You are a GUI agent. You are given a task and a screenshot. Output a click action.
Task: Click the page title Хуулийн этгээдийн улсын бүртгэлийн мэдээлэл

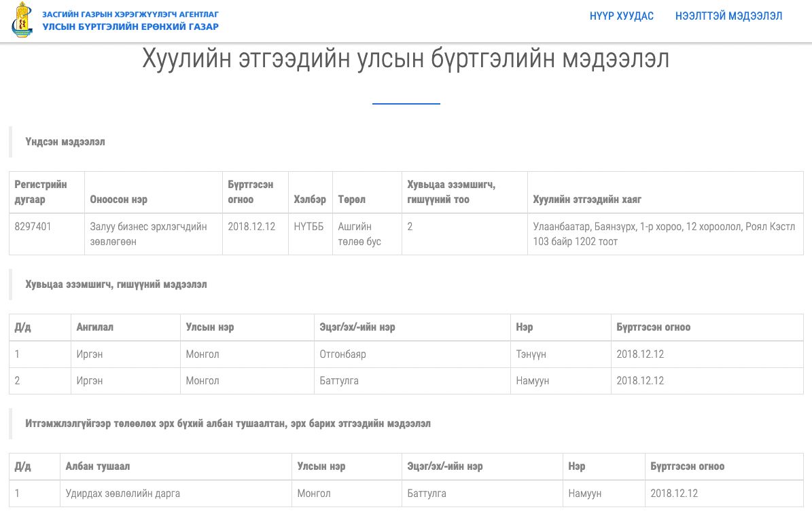point(406,59)
